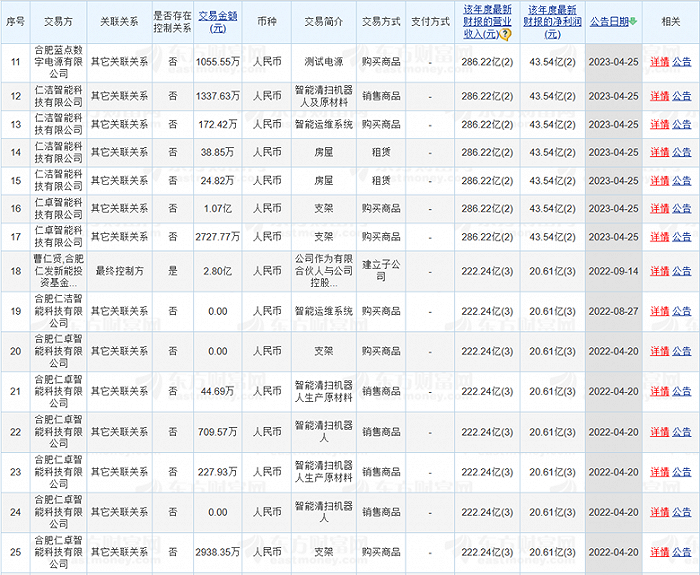Sort by 该年度最新财报的营业收入 header link
Screen dimensions: 700x575
point(487,22)
